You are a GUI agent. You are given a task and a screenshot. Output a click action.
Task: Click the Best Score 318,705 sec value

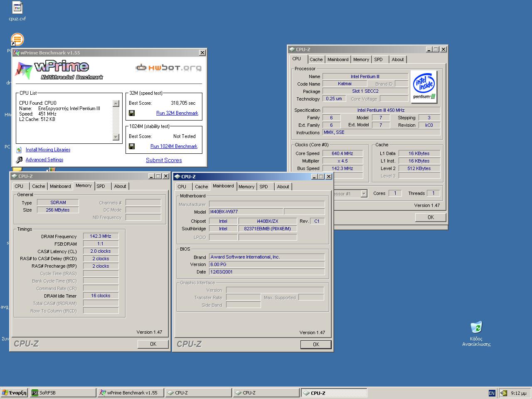[x=183, y=103]
